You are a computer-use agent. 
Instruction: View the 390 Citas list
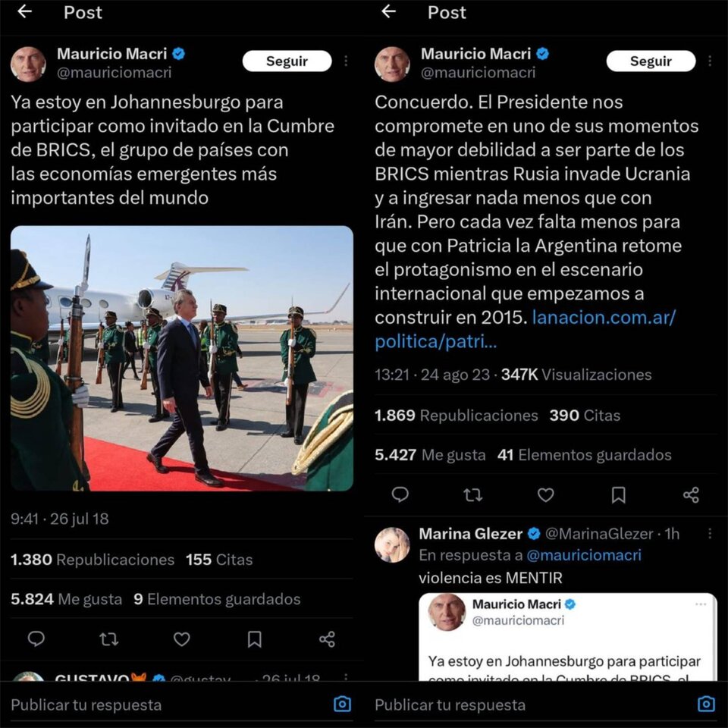(x=585, y=415)
